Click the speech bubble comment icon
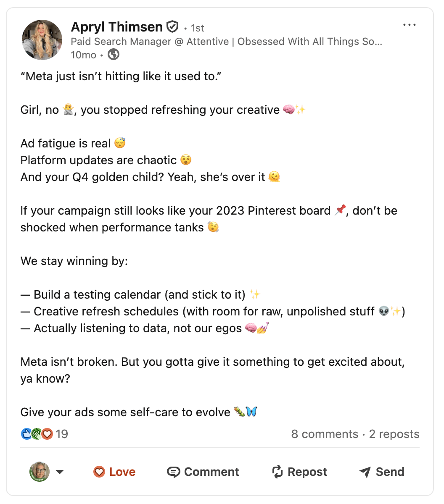 coord(173,472)
